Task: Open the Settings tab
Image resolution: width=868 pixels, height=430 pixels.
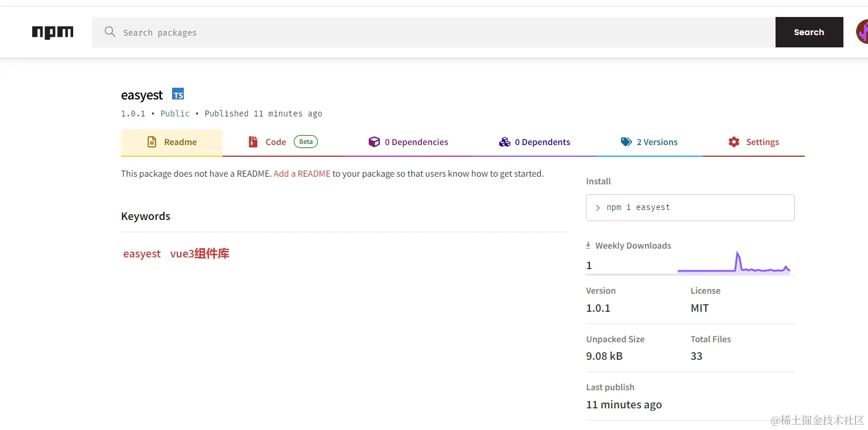Action: 754,142
